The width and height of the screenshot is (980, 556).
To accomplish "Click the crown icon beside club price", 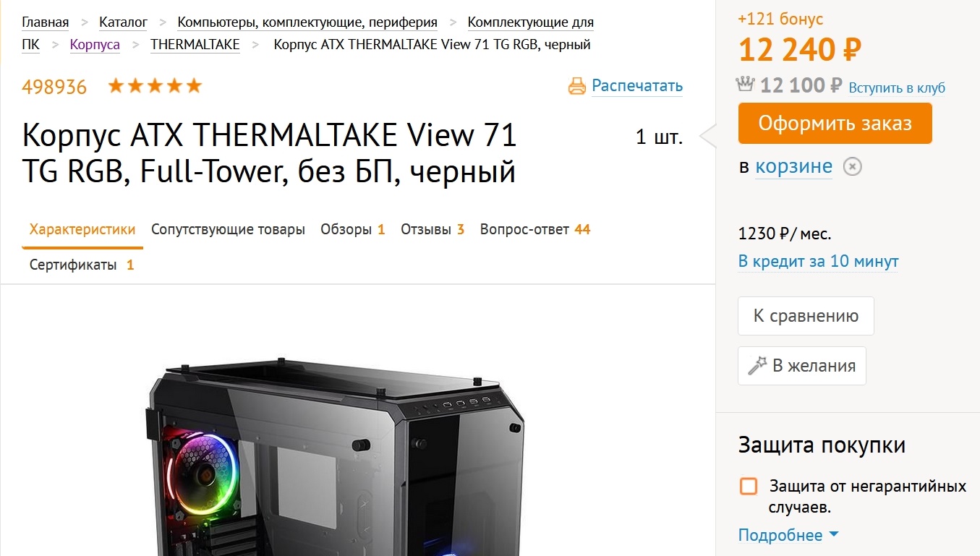I will (746, 85).
